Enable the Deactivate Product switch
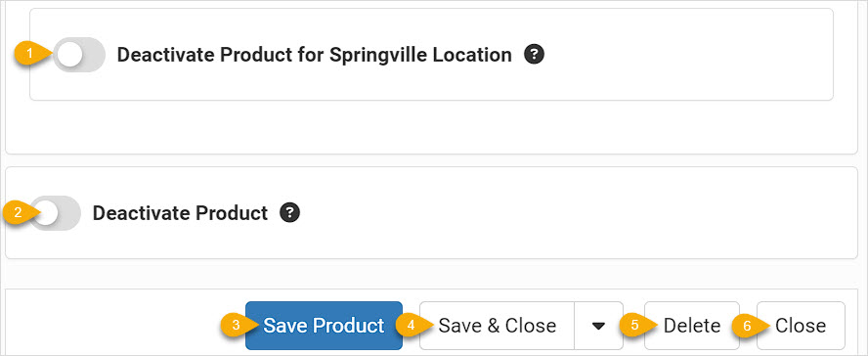The image size is (868, 356). tap(56, 213)
